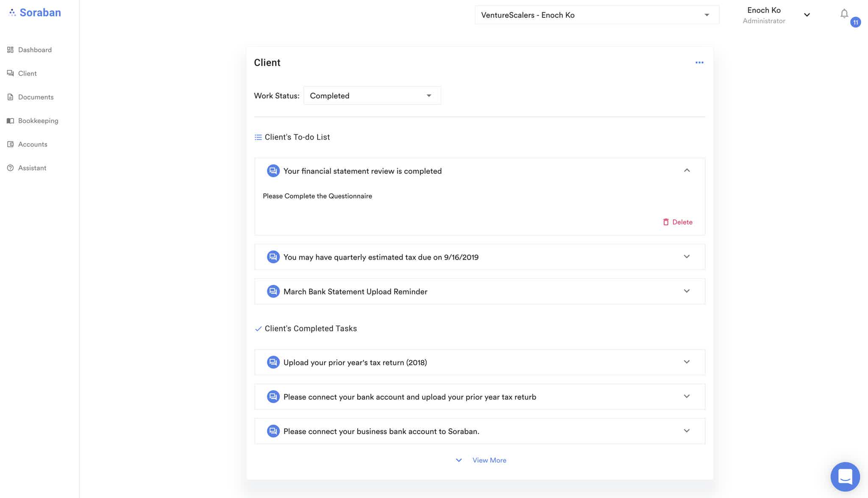The image size is (868, 498).
Task: Open notifications bell with 11 badge
Action: coord(845,14)
